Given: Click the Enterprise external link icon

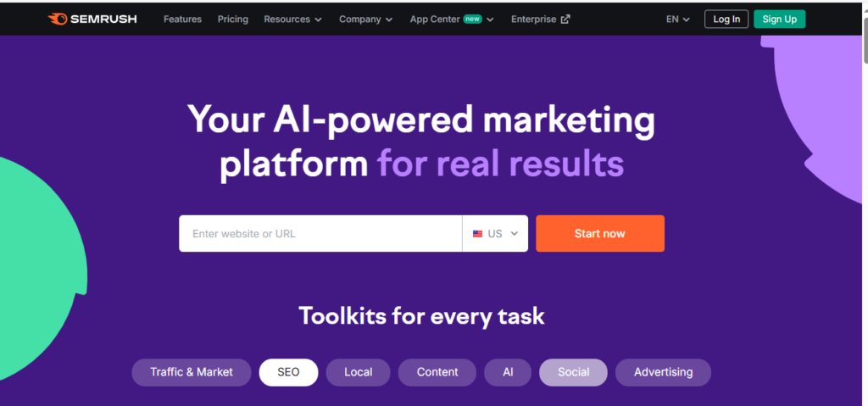Looking at the screenshot, I should tap(565, 19).
